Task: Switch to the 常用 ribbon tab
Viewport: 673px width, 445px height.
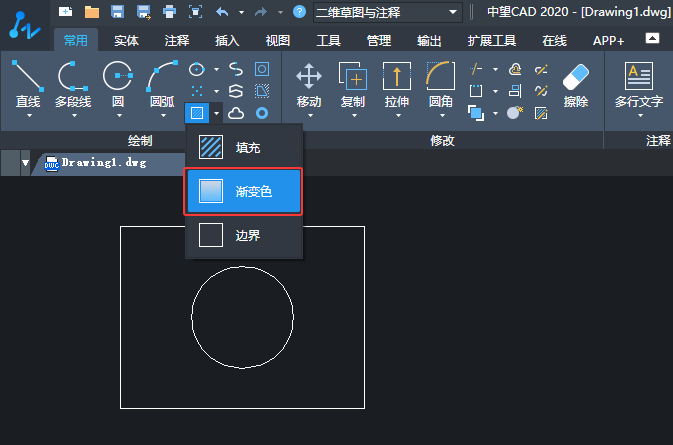Action: coord(76,40)
